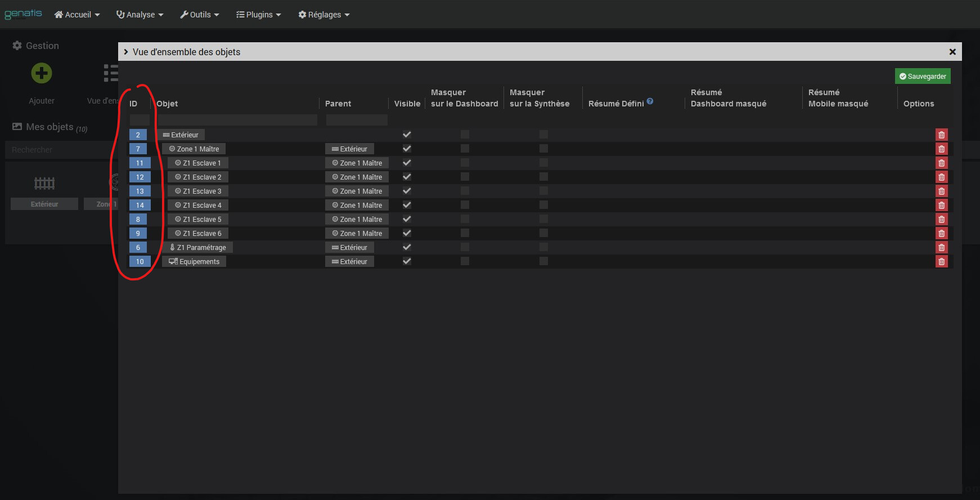Click the green Ajouter plus icon
This screenshot has height=500, width=980.
pos(42,73)
